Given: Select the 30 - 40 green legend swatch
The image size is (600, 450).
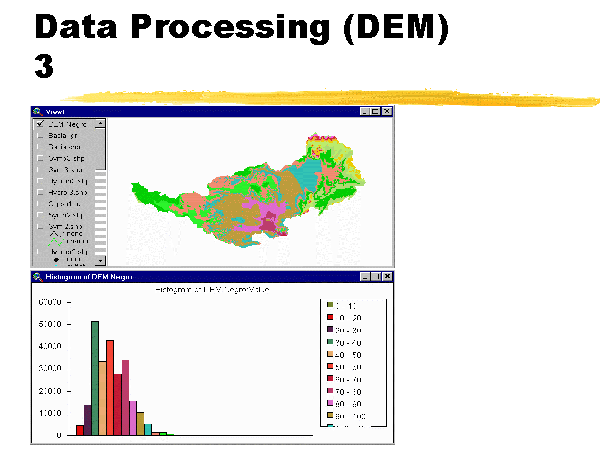Looking at the screenshot, I should click(329, 342).
